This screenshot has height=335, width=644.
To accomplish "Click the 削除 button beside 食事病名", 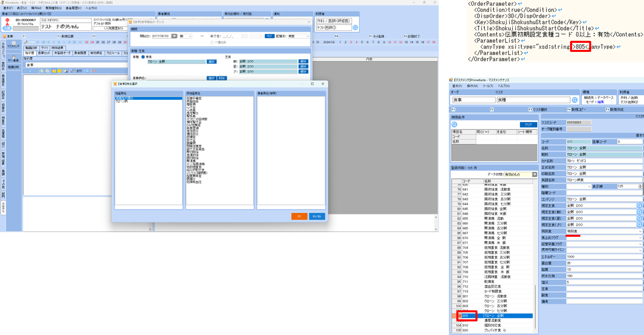I will tap(222, 78).
